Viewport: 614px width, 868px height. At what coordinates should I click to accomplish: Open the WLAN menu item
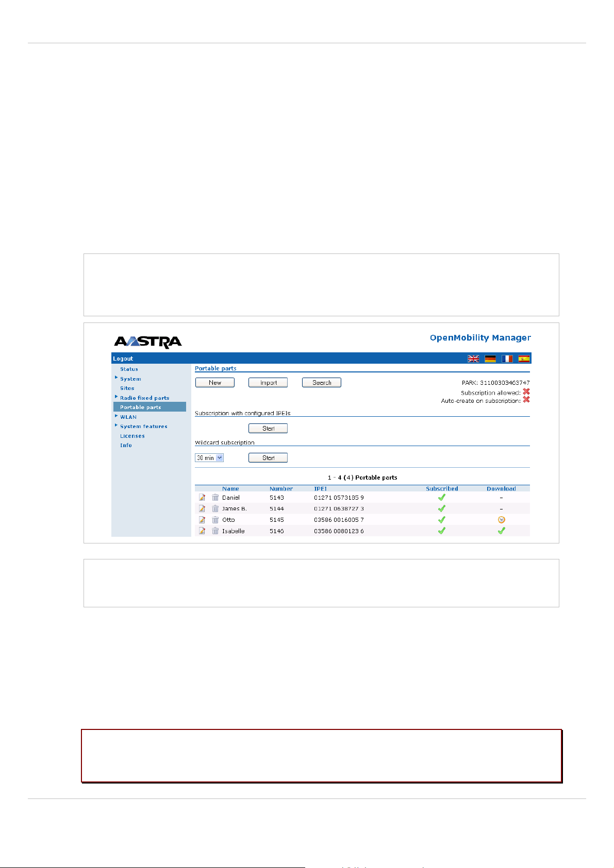(128, 417)
